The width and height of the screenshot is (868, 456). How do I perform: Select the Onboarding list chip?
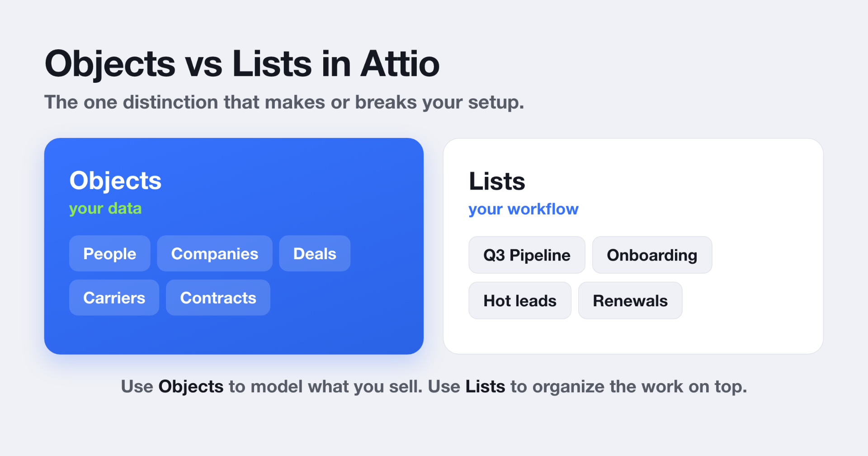coord(652,255)
